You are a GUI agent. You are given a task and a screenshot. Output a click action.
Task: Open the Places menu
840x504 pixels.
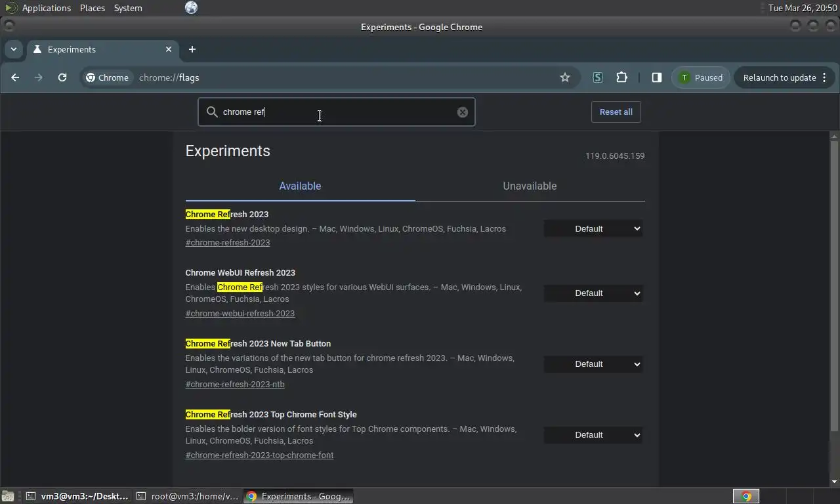tap(92, 8)
